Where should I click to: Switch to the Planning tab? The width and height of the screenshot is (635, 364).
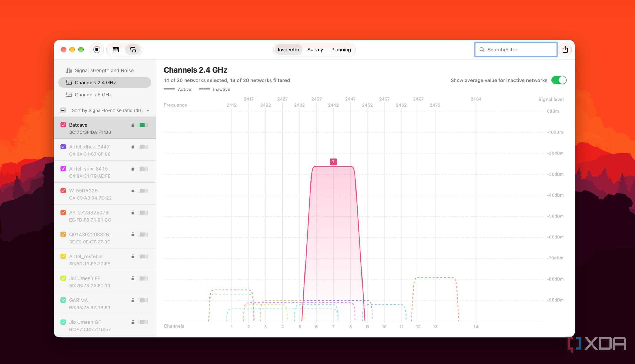341,49
